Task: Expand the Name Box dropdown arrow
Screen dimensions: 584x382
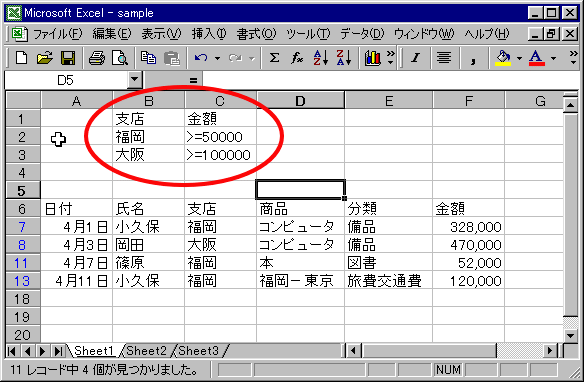Action: [x=134, y=79]
